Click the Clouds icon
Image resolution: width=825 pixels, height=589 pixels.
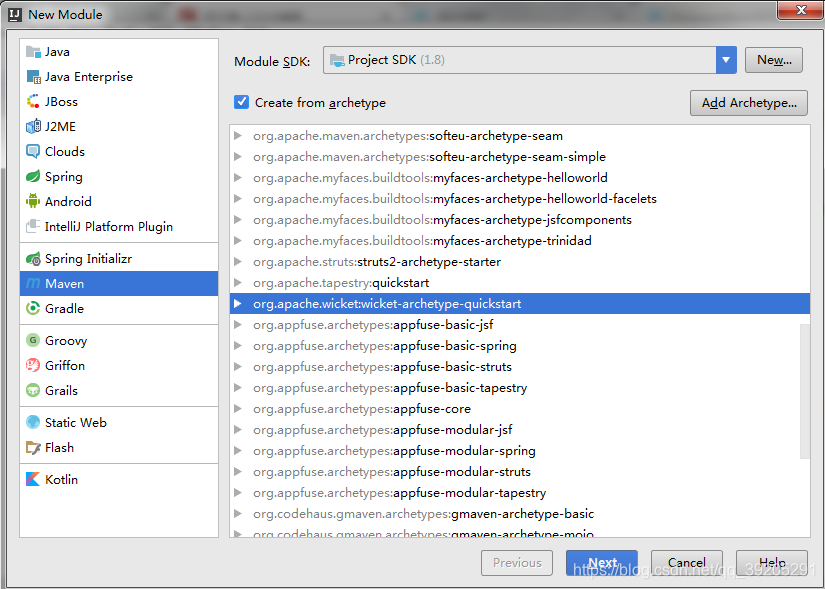tap(33, 152)
